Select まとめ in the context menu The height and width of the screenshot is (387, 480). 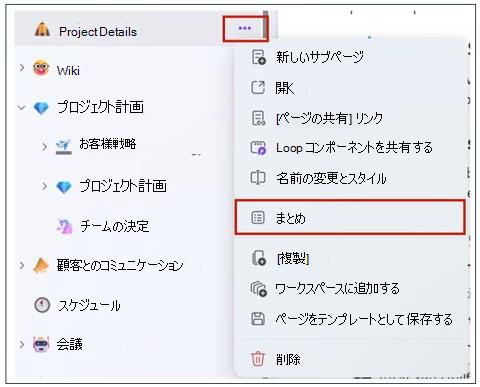pos(350,218)
